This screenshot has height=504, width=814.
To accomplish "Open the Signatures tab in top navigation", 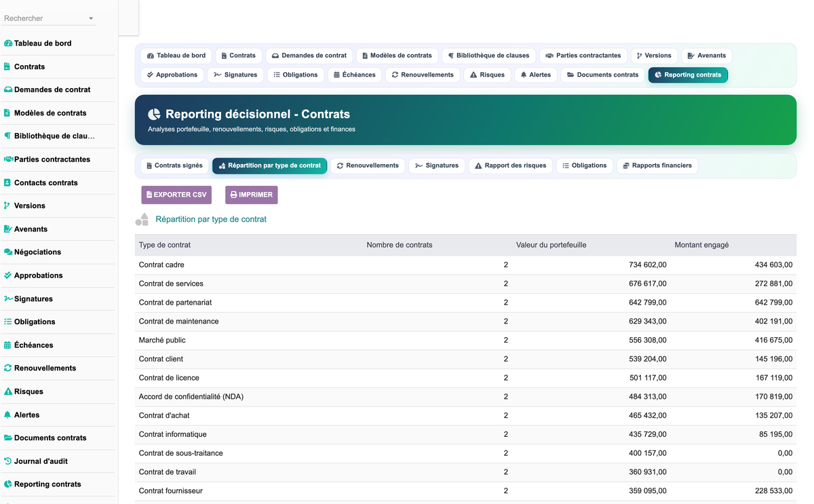I will pyautogui.click(x=235, y=75).
